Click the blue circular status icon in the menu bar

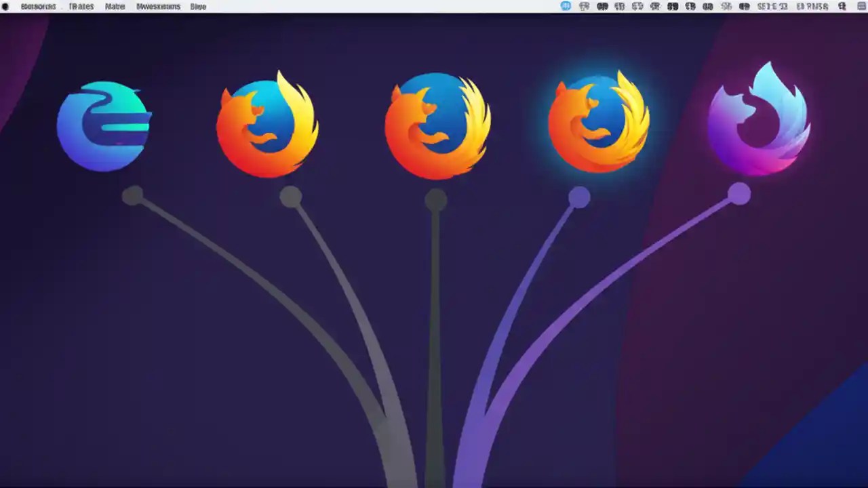[566, 6]
